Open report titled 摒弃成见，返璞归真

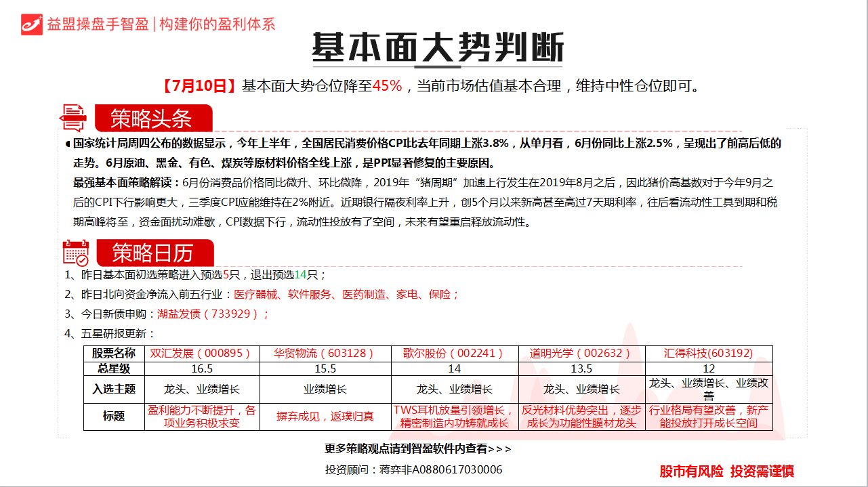[x=325, y=416]
